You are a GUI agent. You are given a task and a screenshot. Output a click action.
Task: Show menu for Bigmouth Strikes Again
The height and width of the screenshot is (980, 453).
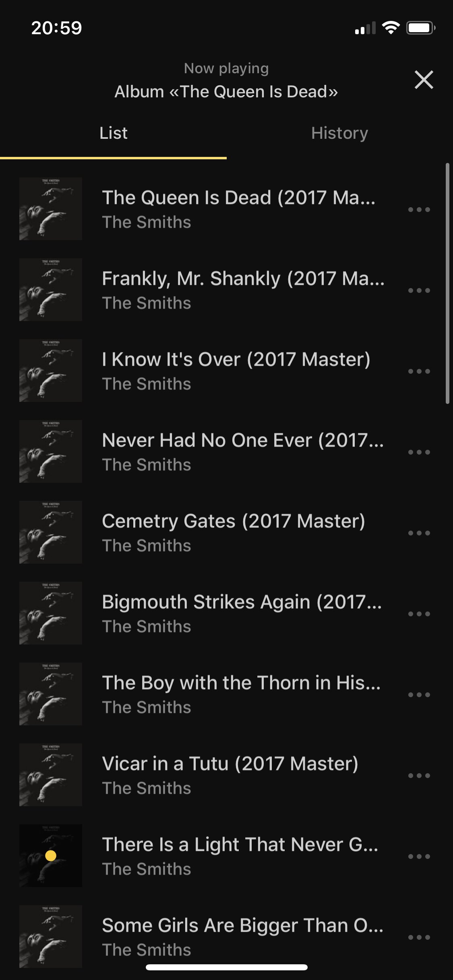coord(419,614)
